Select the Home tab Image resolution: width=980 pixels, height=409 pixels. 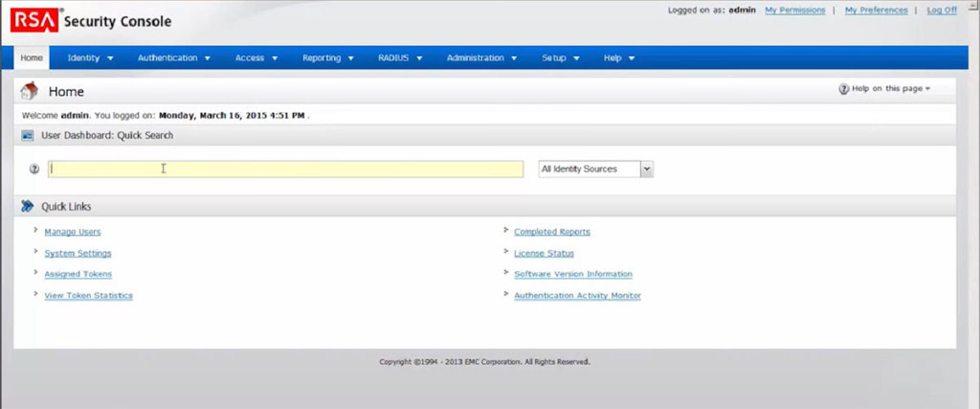[x=32, y=58]
